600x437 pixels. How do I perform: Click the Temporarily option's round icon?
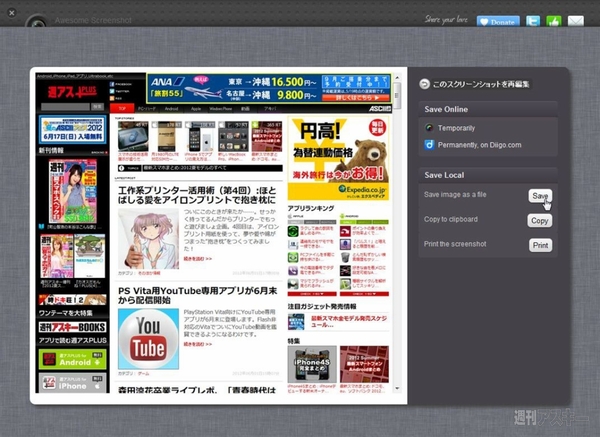[x=429, y=128]
